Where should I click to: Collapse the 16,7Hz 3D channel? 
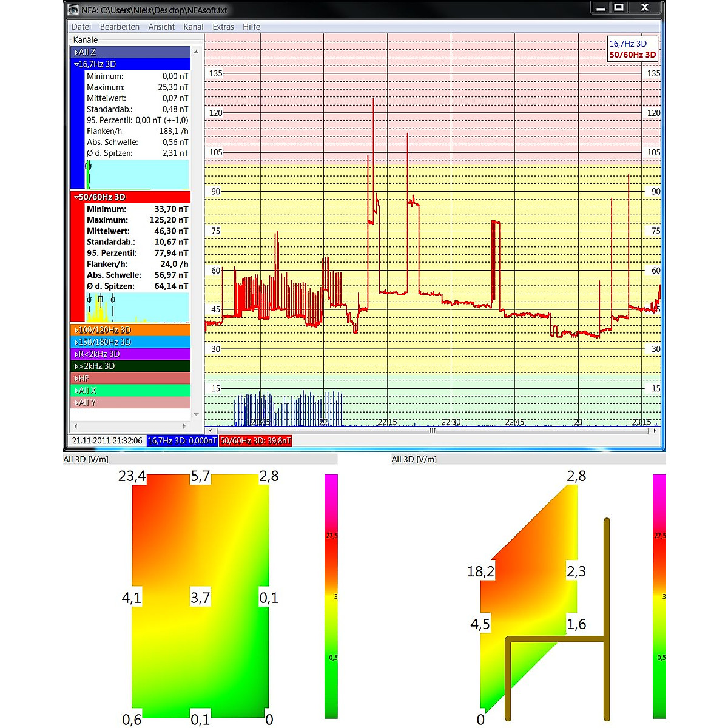(76, 64)
